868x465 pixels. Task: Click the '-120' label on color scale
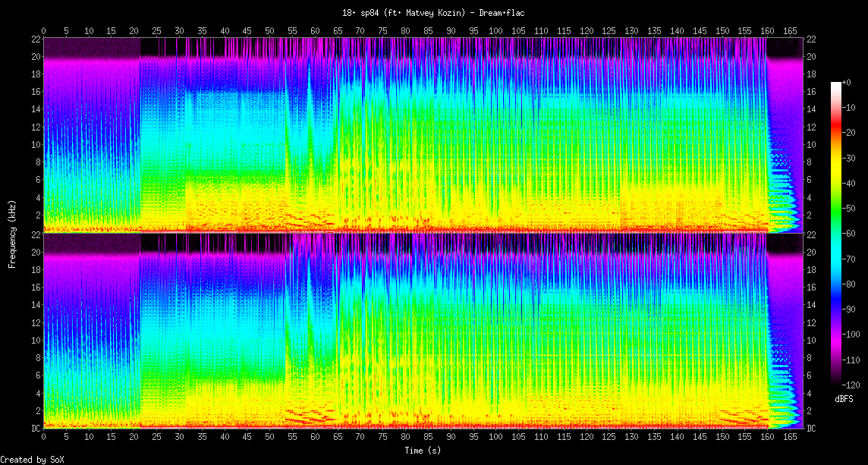(850, 385)
